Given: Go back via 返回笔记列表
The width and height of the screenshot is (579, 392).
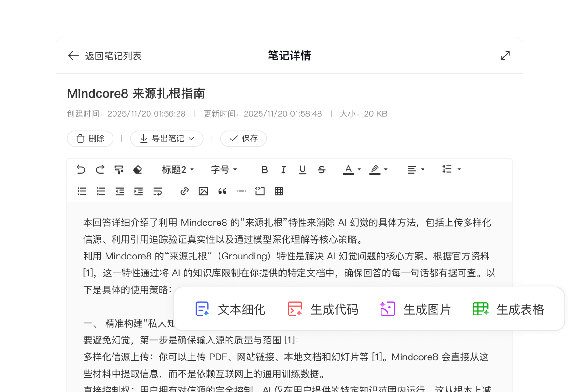Looking at the screenshot, I should [x=104, y=56].
